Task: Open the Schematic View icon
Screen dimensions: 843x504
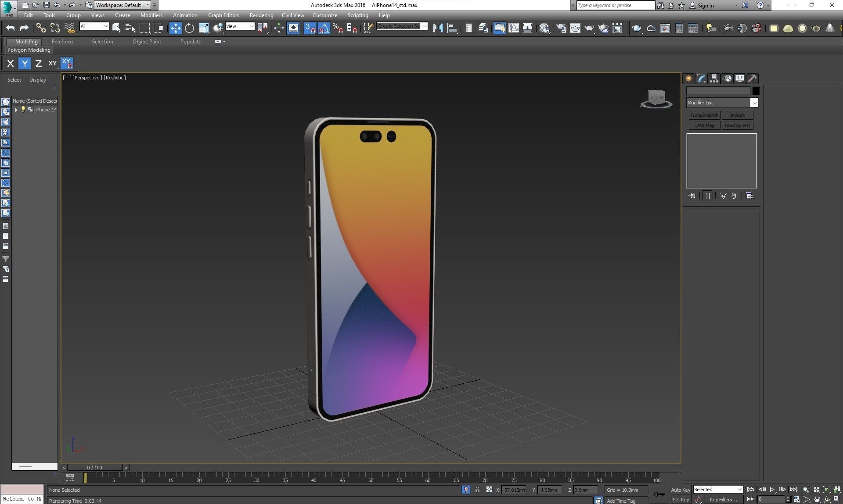Action: coord(528,28)
